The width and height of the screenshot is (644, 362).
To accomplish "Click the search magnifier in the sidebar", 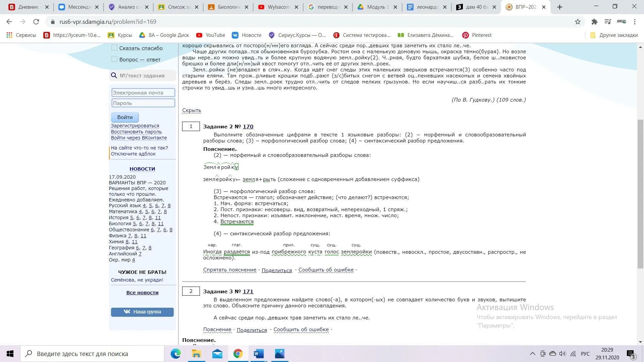I will coord(114,76).
